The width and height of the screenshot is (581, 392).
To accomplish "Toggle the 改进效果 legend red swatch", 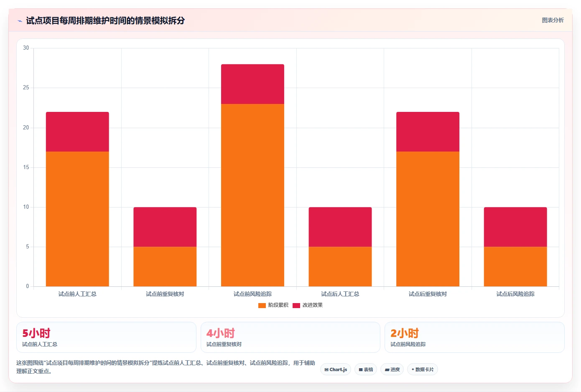I will (296, 305).
